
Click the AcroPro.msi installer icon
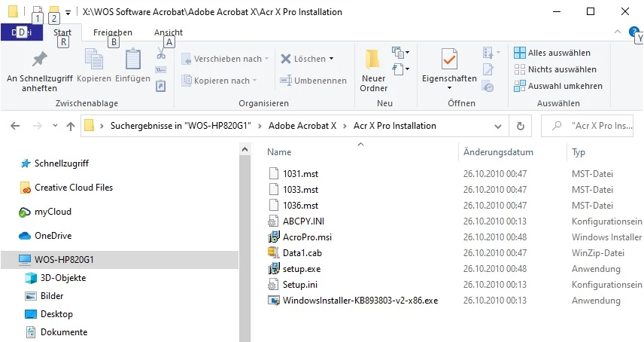tap(274, 237)
